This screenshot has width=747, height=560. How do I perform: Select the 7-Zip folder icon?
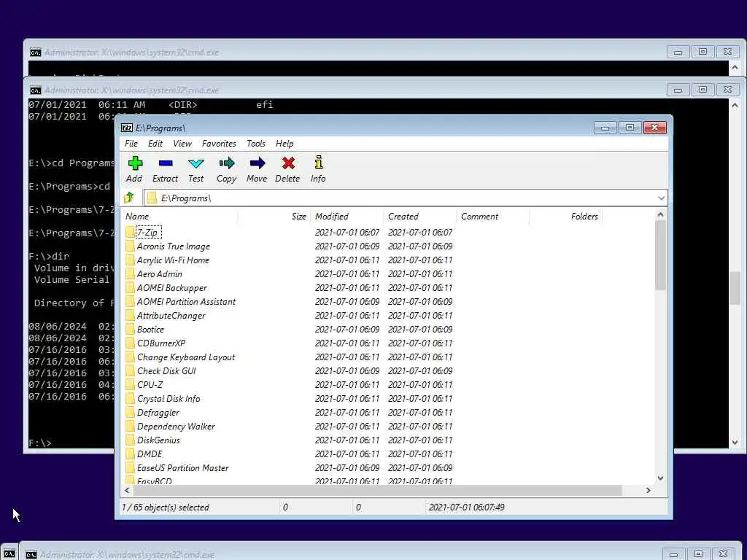(x=131, y=233)
